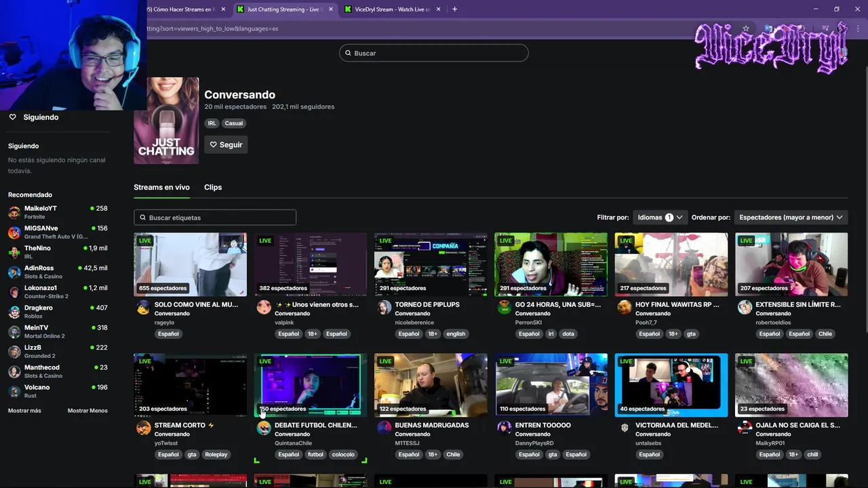This screenshot has height=488, width=868.
Task: Click the chill tag under MaikyRP01
Action: [x=812, y=454]
